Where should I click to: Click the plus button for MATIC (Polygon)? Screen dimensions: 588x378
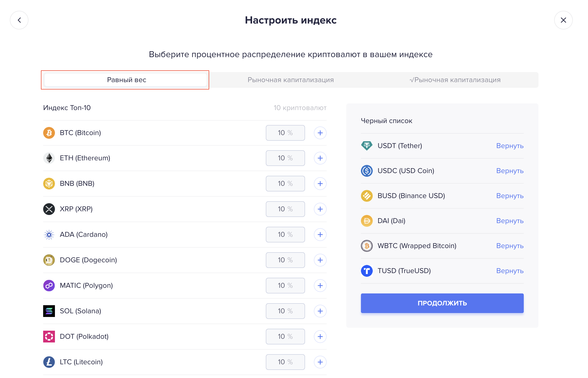tap(320, 286)
